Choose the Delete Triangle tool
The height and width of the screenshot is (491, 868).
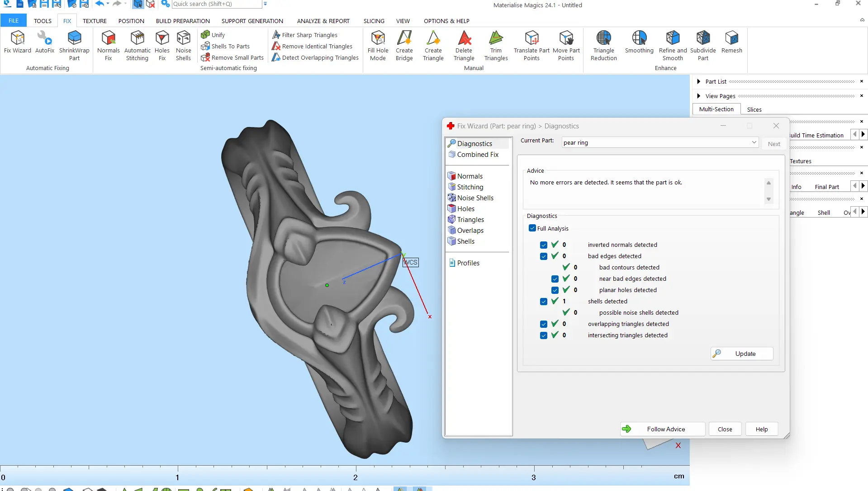[464, 45]
